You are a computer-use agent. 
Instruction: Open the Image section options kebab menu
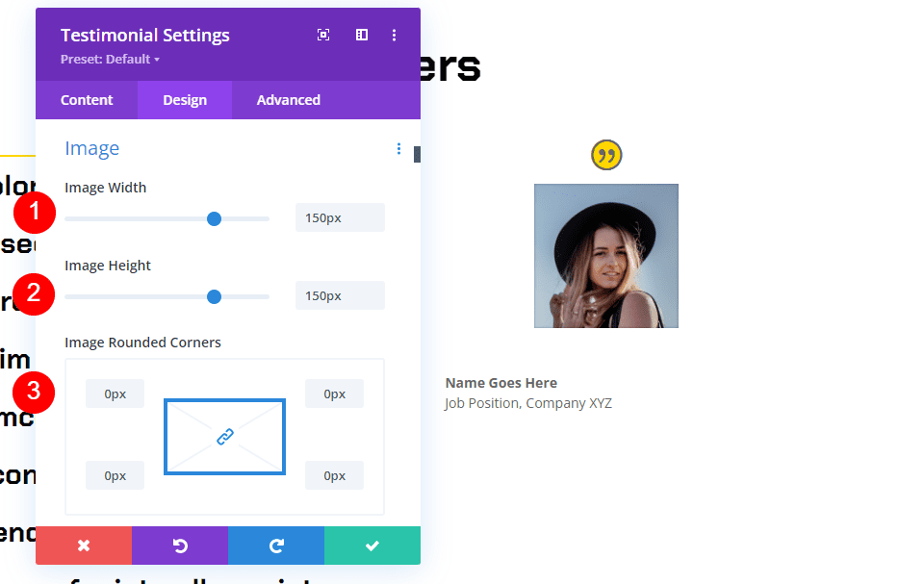click(398, 148)
